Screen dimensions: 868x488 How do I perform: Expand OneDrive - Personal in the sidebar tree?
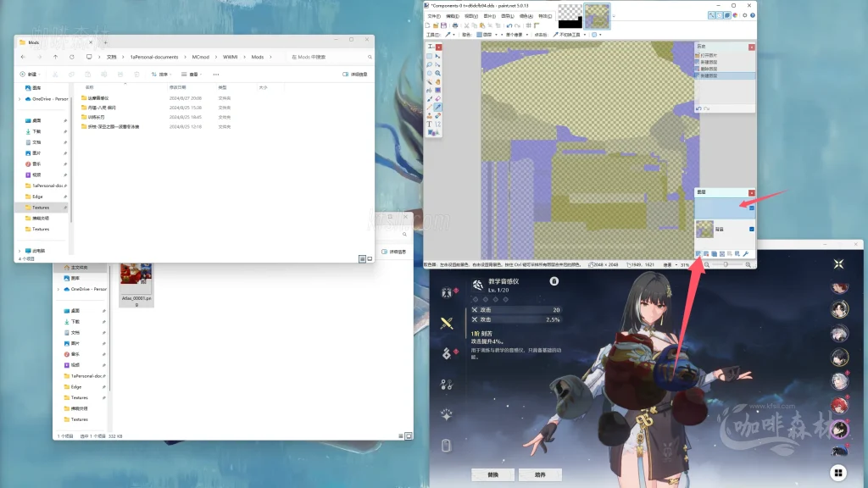click(x=19, y=99)
